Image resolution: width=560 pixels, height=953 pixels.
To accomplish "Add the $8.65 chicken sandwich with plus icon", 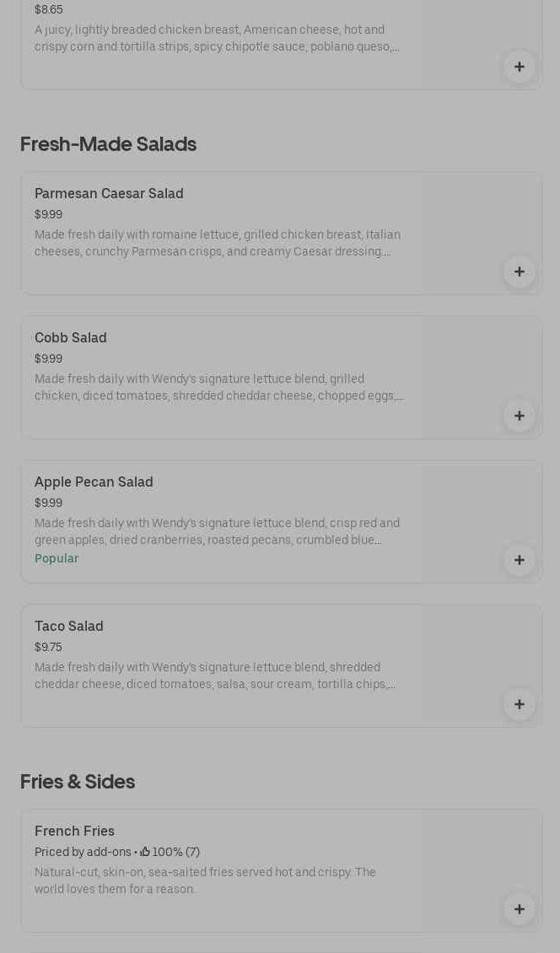I will (x=520, y=67).
